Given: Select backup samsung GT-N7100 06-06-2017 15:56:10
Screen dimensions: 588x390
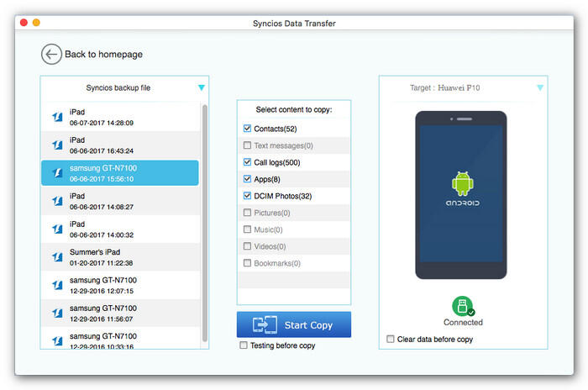Looking at the screenshot, I should coord(120,173).
